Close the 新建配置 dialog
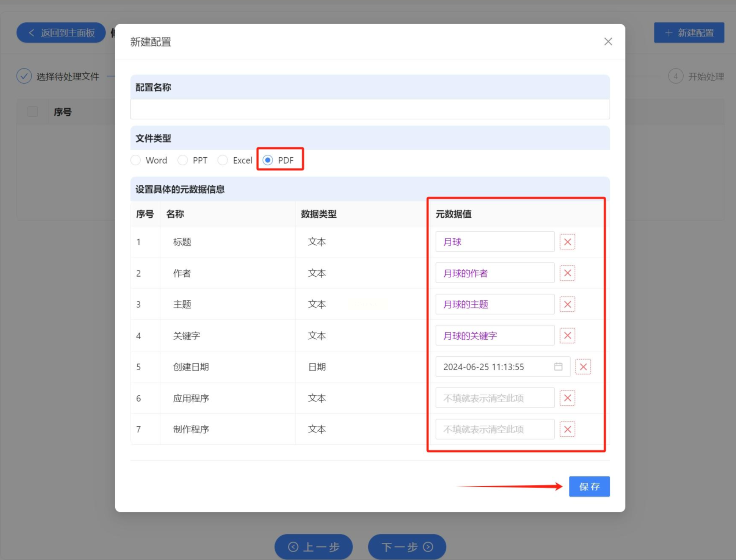The height and width of the screenshot is (560, 736). pyautogui.click(x=608, y=42)
